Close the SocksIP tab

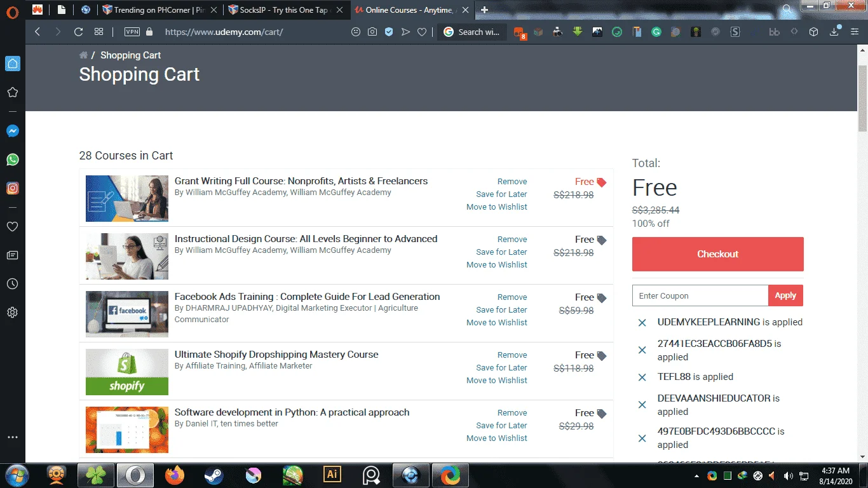tap(339, 10)
